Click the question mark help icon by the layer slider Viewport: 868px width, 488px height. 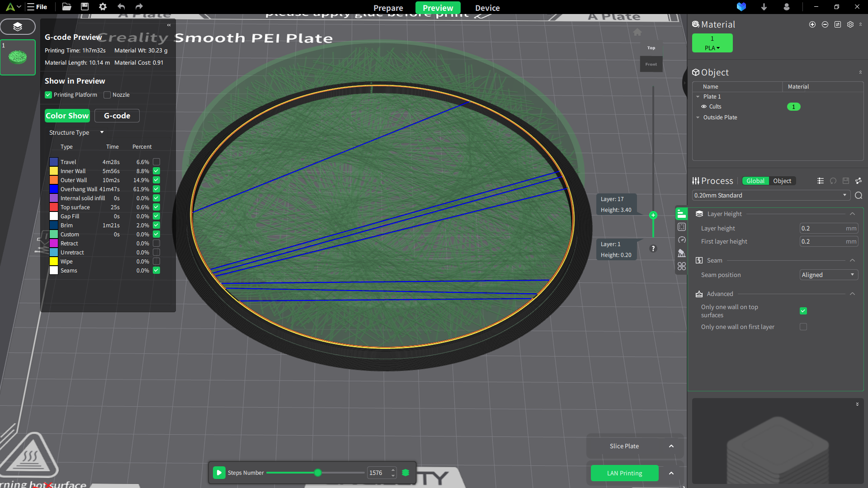click(x=653, y=249)
